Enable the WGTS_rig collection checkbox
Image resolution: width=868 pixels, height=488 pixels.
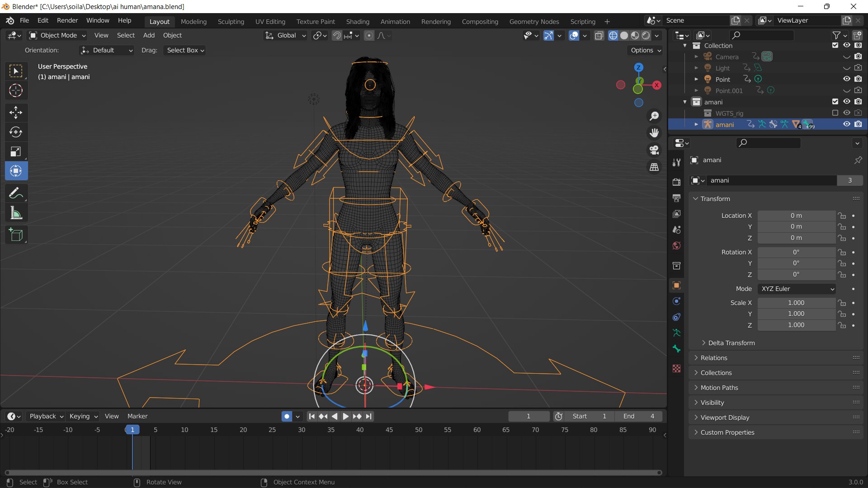[x=835, y=113]
